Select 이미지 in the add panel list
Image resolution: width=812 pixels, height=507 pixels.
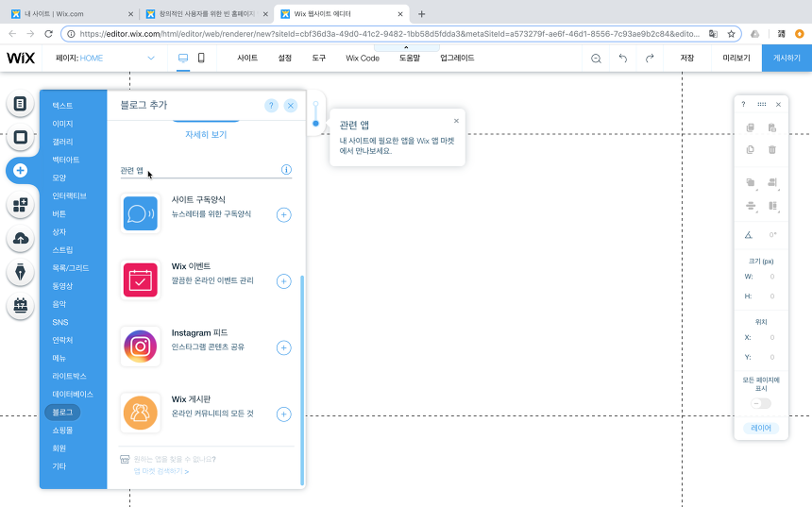click(x=62, y=124)
